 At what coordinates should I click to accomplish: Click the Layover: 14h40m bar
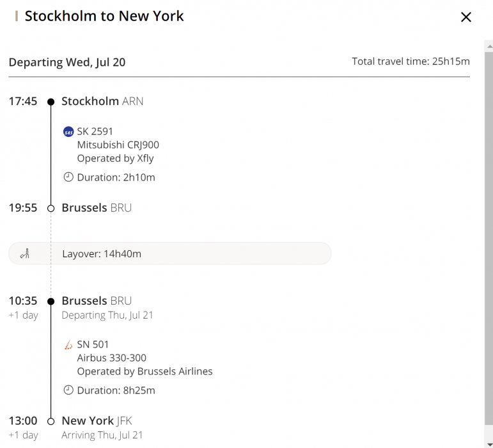(x=170, y=253)
